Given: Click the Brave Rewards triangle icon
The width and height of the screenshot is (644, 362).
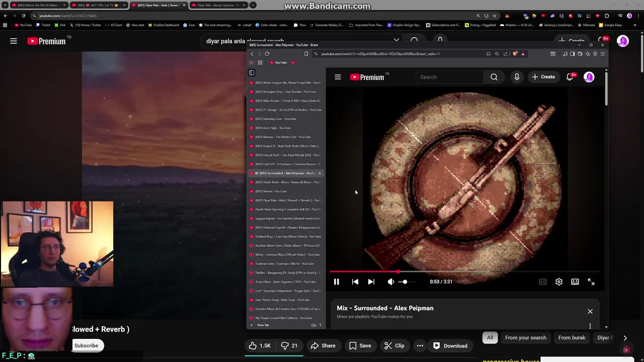Looking at the screenshot, I should point(523,54).
